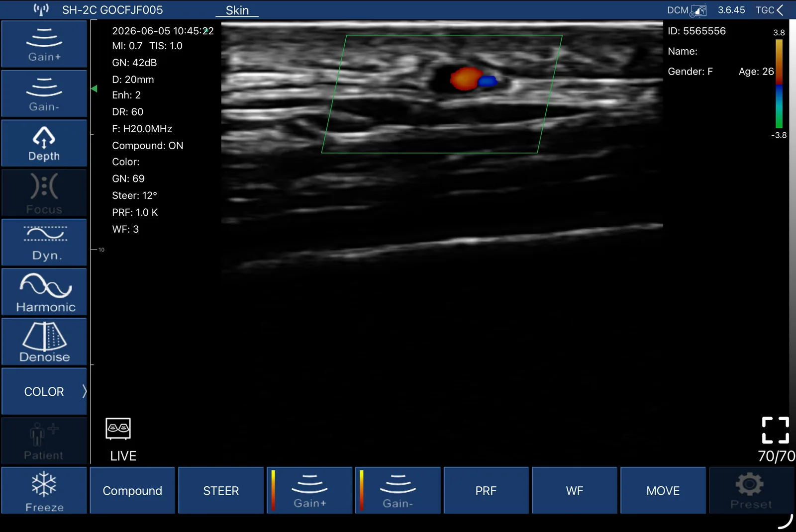Open the cine loop icon above LIVE
Image resolution: width=796 pixels, height=532 pixels.
[x=118, y=429]
